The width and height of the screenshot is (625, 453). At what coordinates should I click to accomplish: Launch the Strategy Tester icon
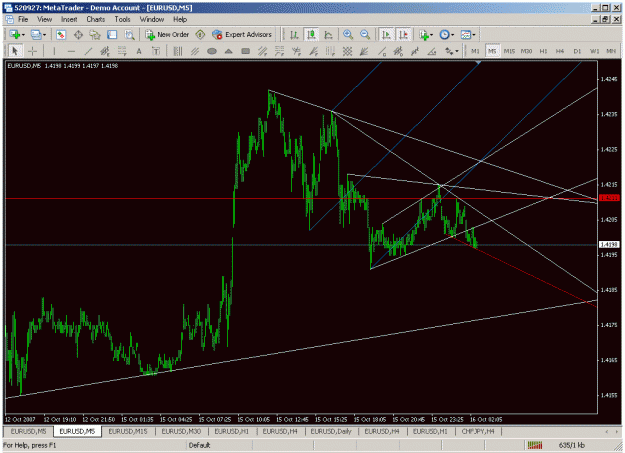click(129, 35)
